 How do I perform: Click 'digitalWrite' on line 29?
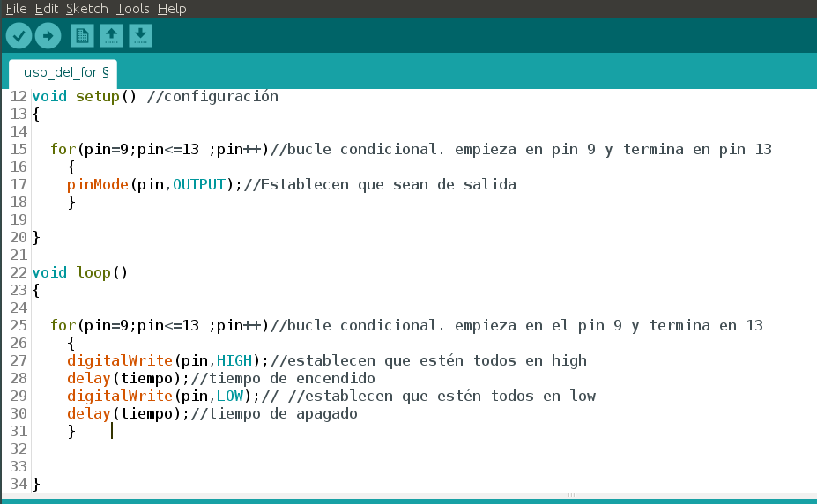[120, 396]
